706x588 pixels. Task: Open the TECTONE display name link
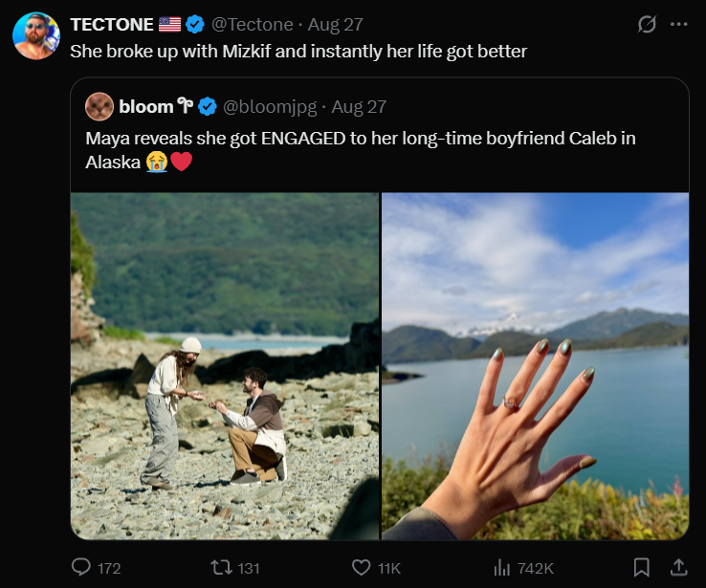tap(112, 24)
